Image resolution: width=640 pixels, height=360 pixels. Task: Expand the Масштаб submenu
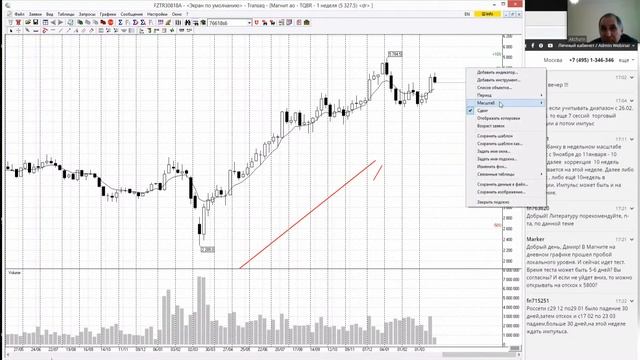pyautogui.click(x=506, y=103)
